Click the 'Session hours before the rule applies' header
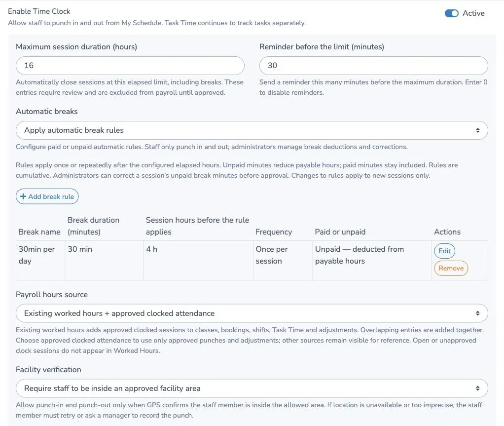The height and width of the screenshot is (426, 504). [x=197, y=226]
